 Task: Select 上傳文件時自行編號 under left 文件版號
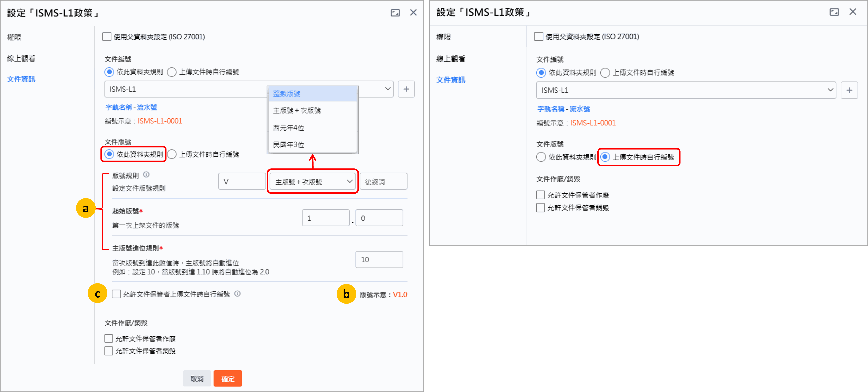172,155
